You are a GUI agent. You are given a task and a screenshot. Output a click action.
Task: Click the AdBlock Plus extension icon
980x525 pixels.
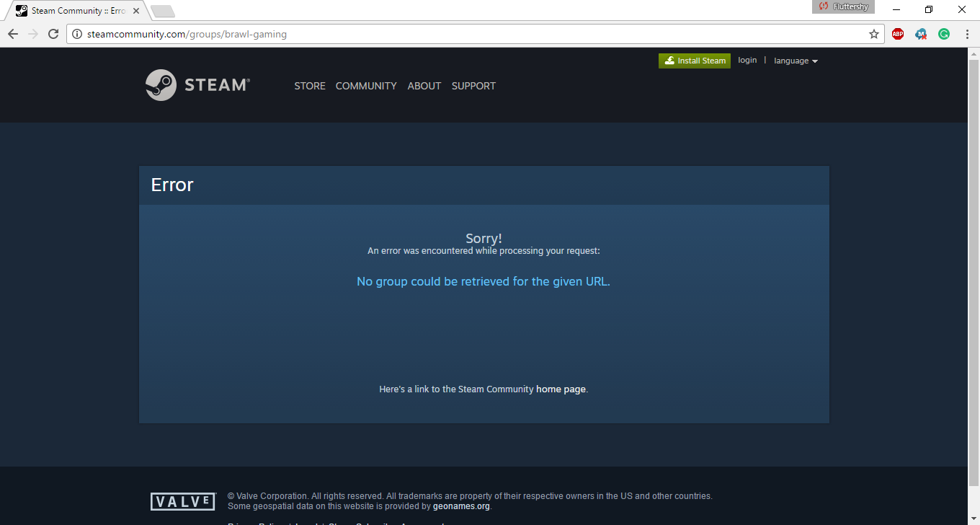897,34
